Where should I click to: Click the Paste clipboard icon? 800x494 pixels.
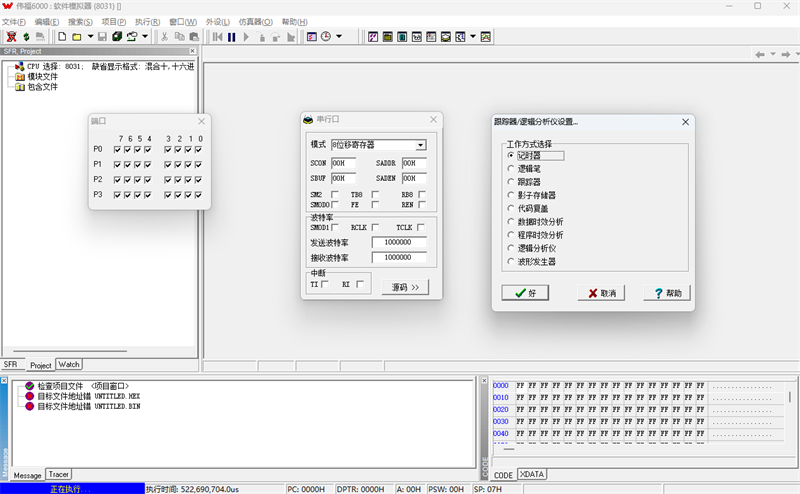pos(194,37)
